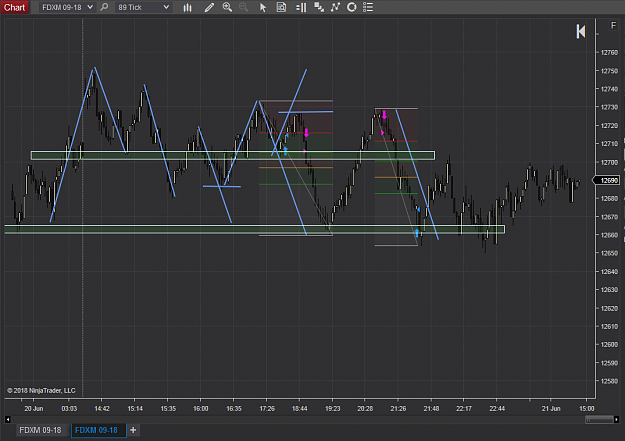The height and width of the screenshot is (441, 625).
Task: Jump to latest bar arrow icon
Action: point(581,32)
